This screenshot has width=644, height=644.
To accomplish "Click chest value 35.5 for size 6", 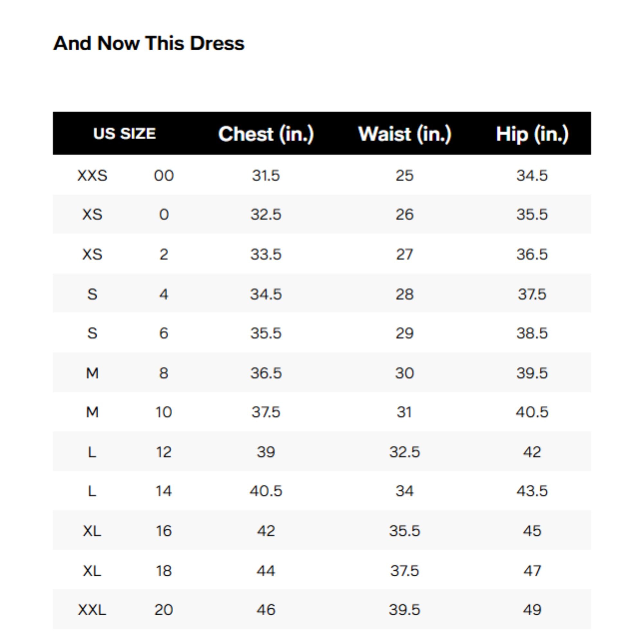I will coord(266,333).
